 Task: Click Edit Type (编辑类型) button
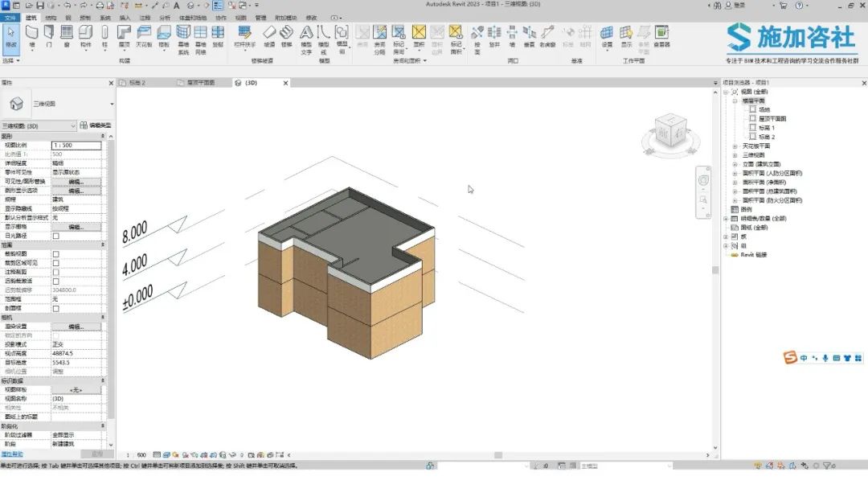click(96, 125)
